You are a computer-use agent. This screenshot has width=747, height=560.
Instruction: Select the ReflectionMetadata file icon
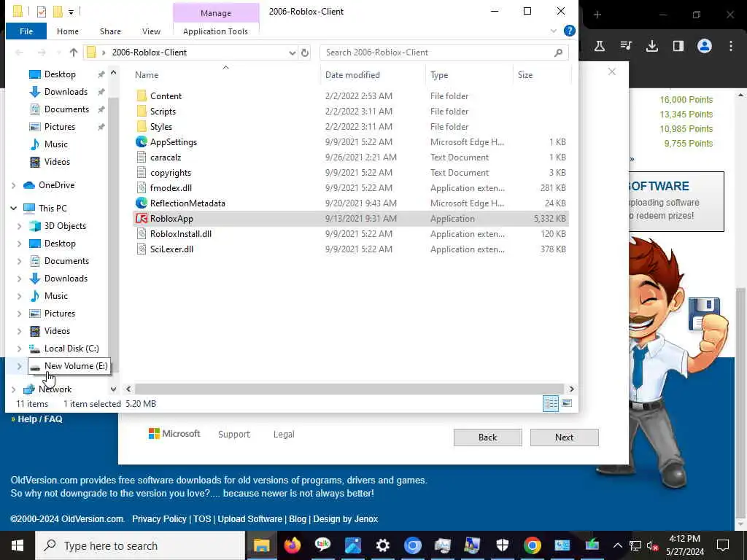[142, 203]
